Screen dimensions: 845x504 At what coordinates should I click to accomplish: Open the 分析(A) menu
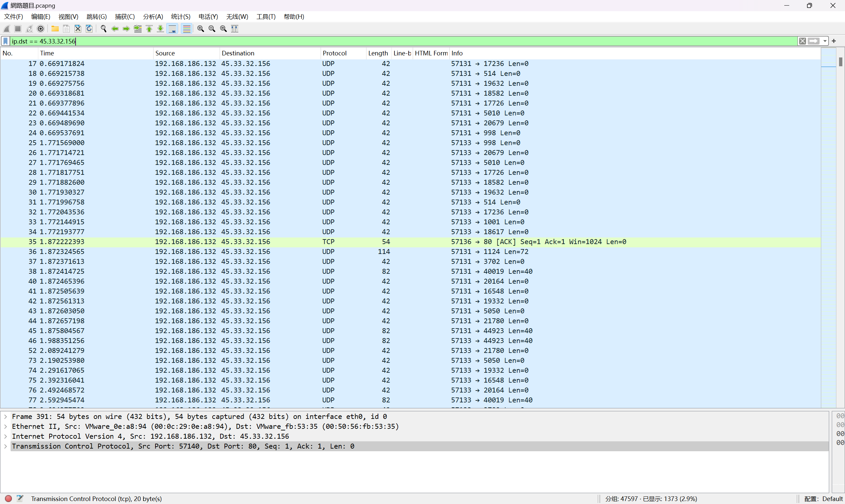153,16
